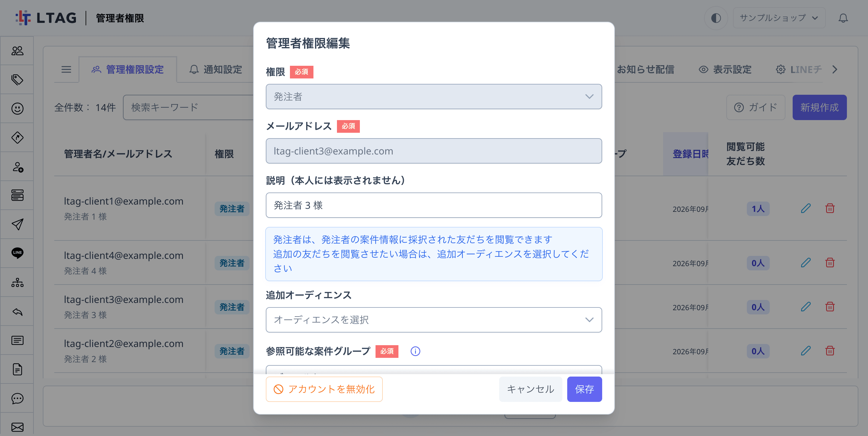Click info icon beside 参照可能な案件グループ

(415, 351)
